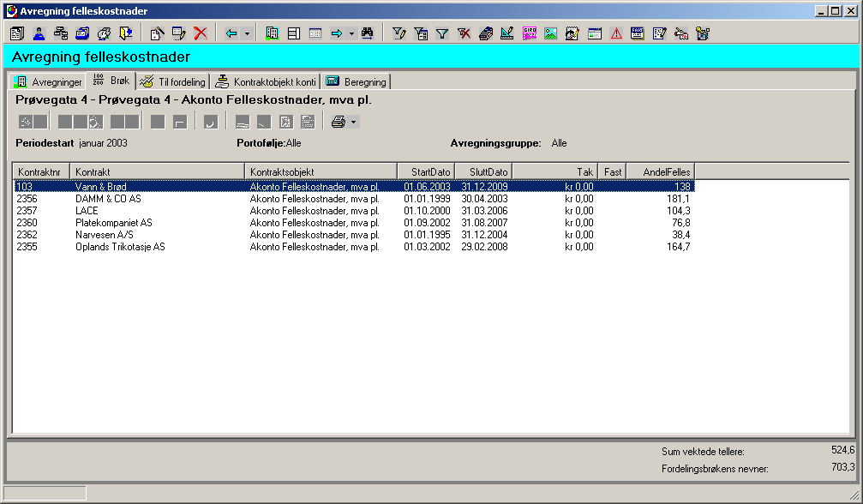Click StartDato 01.09.2002 cell

tap(427, 223)
